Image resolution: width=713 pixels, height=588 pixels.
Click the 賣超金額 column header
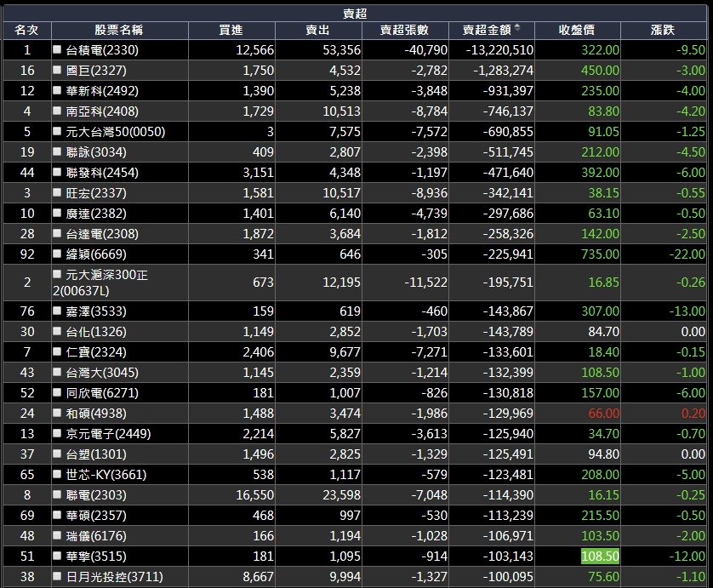tap(492, 30)
